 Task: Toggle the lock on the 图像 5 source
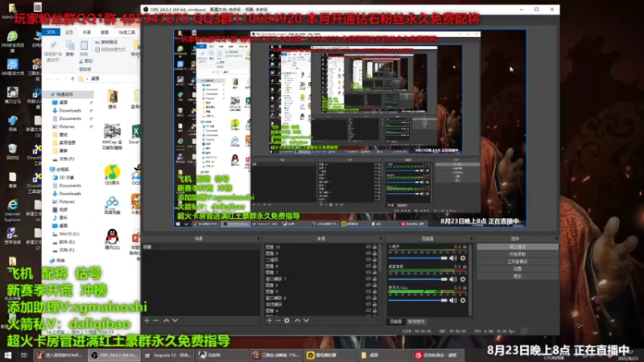pyautogui.click(x=374, y=291)
